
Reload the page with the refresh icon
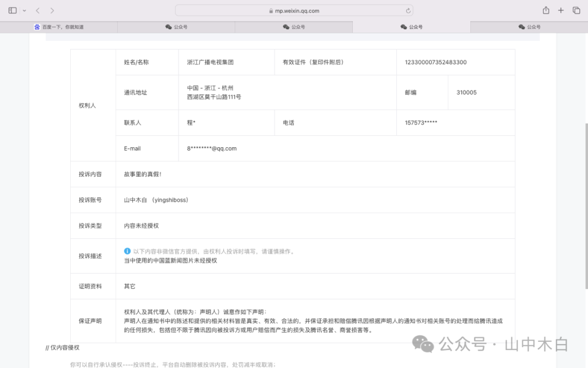pos(408,10)
